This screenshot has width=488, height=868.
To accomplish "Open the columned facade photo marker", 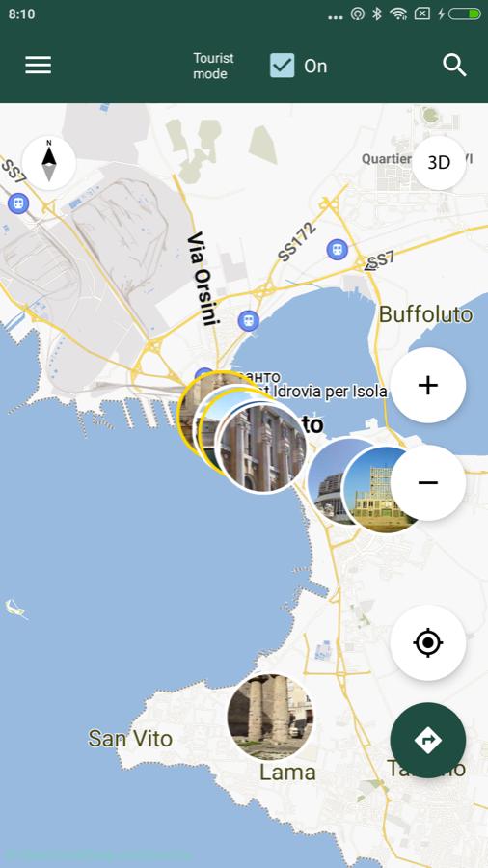I will click(x=262, y=448).
